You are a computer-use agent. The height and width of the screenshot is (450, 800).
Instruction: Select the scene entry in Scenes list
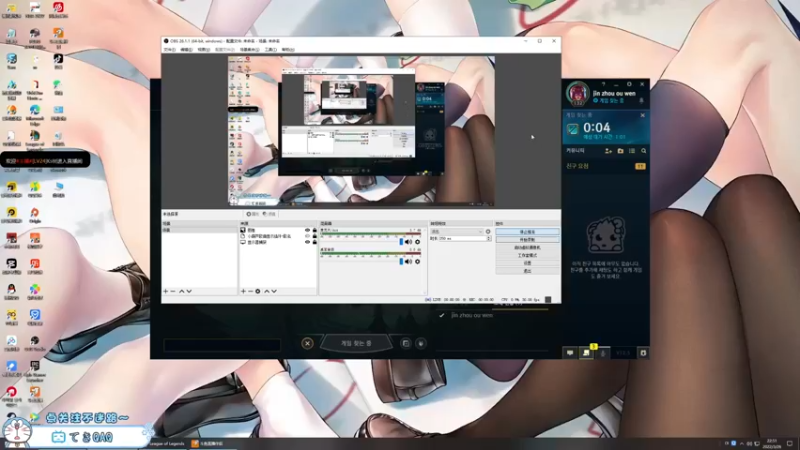click(x=199, y=230)
